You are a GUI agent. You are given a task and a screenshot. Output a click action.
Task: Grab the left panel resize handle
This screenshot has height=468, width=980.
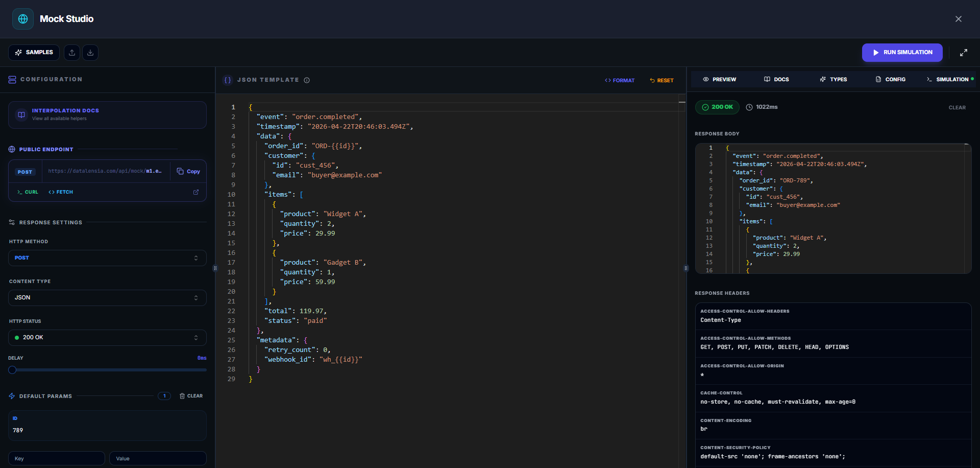coord(215,268)
